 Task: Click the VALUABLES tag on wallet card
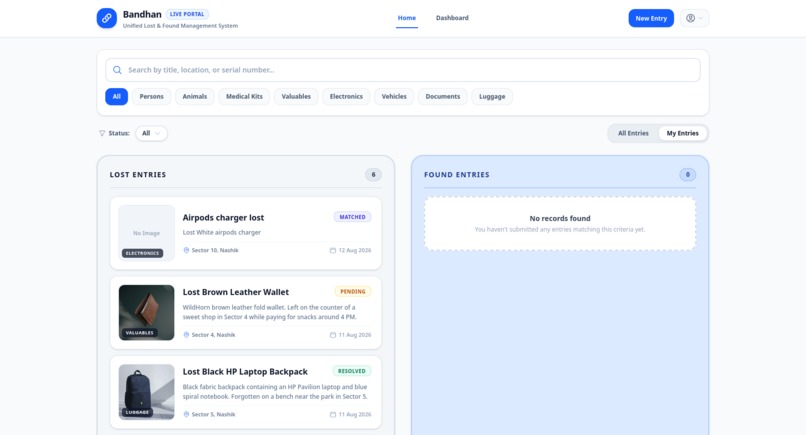[140, 333]
